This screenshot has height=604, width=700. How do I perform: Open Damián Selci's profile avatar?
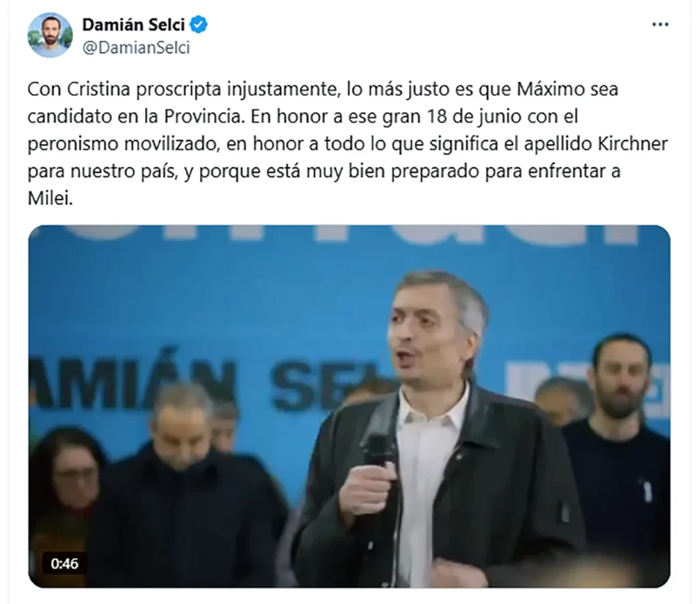(x=50, y=36)
